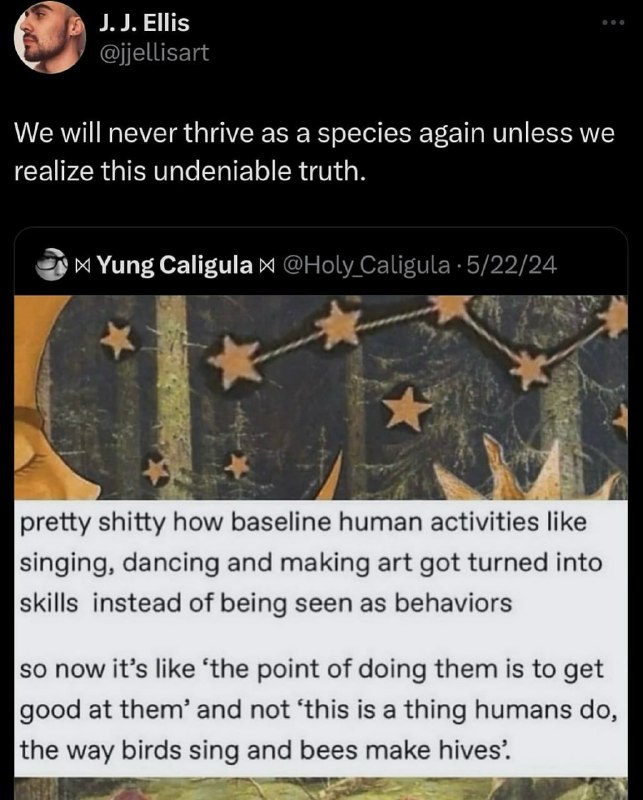Visit the @jjellisart handle
The width and height of the screenshot is (643, 800).
click(x=154, y=52)
